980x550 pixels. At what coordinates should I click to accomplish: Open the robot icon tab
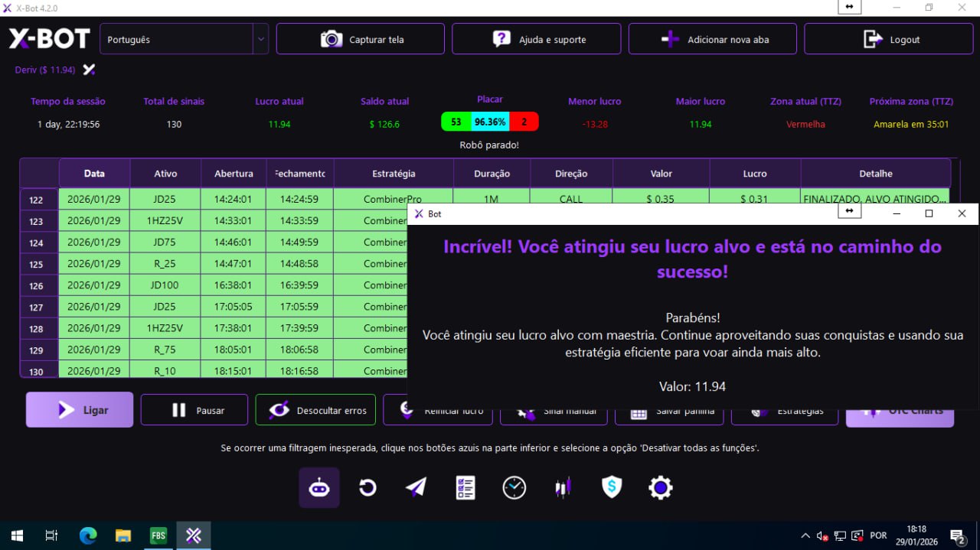coord(319,487)
